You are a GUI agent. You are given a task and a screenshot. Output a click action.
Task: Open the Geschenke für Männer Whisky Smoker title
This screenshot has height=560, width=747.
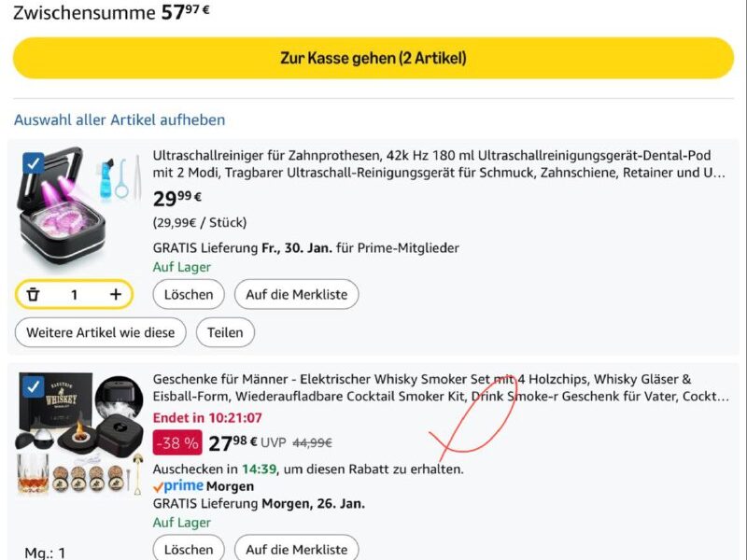pos(441,387)
